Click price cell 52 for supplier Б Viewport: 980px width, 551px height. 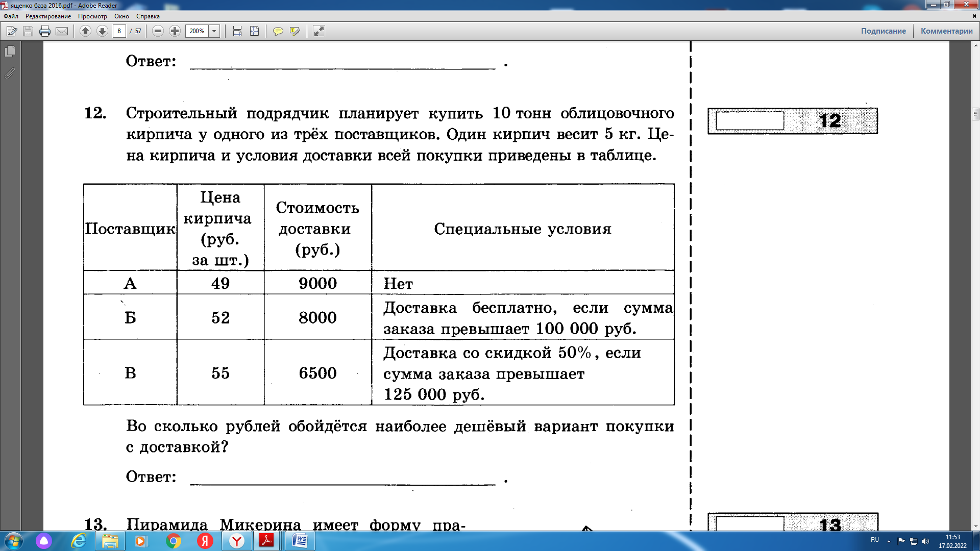pyautogui.click(x=220, y=317)
